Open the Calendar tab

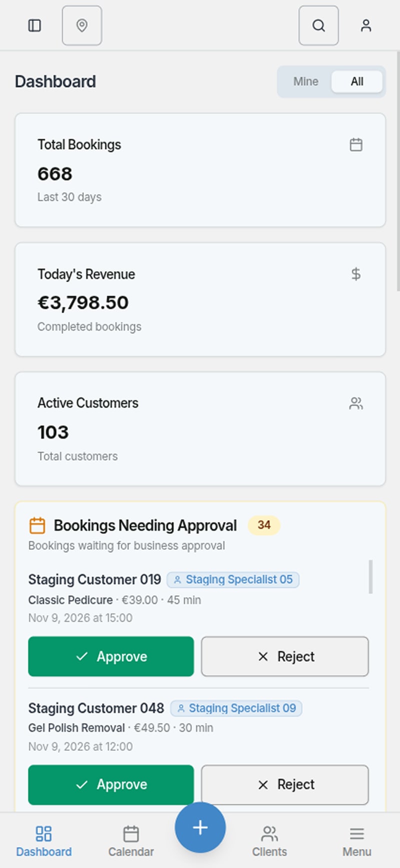pyautogui.click(x=131, y=841)
